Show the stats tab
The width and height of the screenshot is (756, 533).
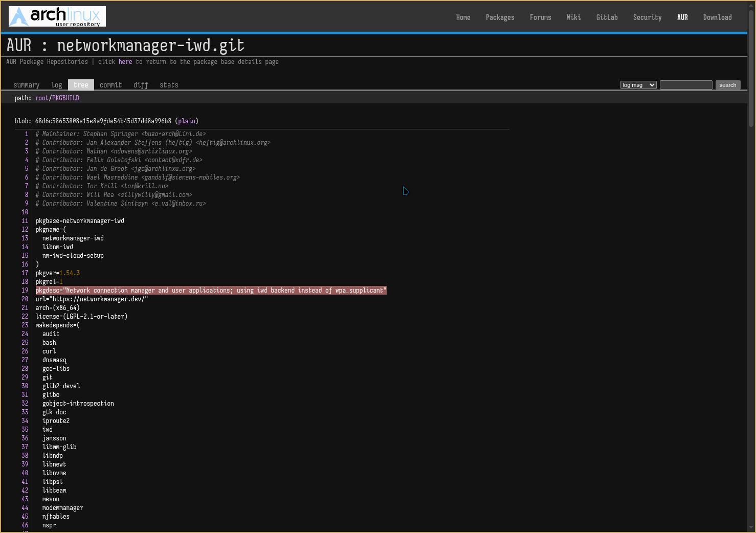(169, 85)
